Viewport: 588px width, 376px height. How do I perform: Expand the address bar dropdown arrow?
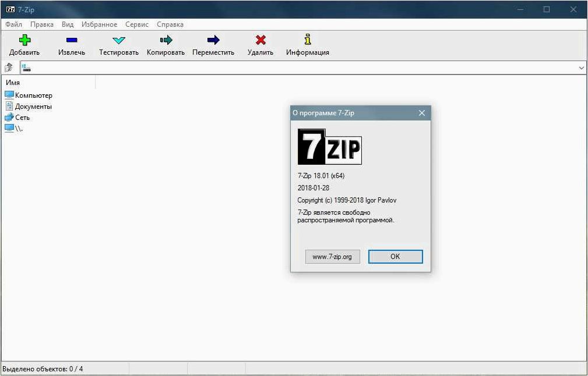point(581,68)
